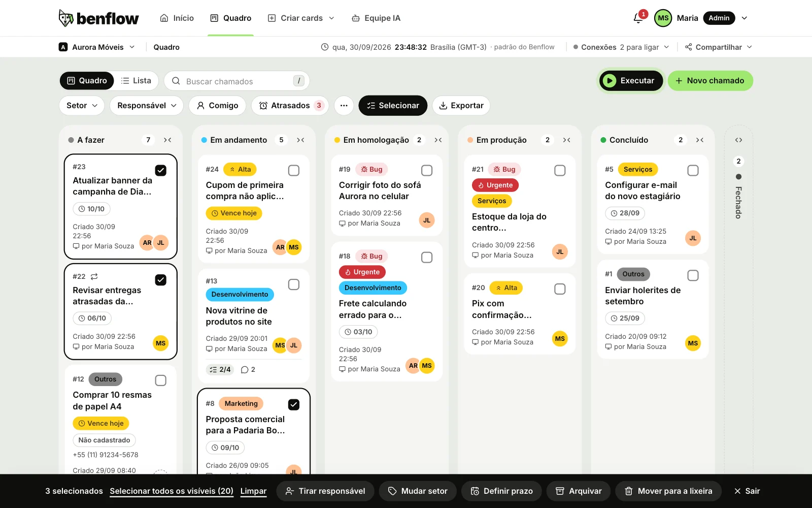Expand the Fechado column

click(x=738, y=140)
